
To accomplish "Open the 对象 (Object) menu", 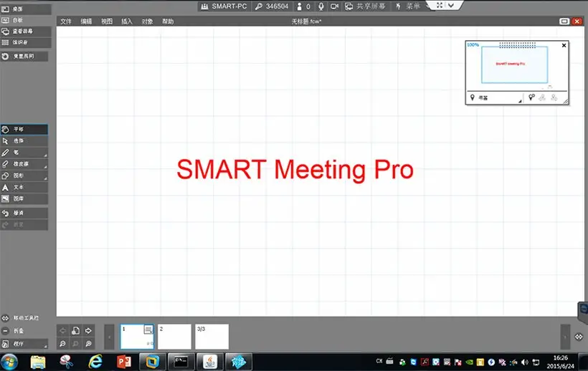I will [x=147, y=21].
